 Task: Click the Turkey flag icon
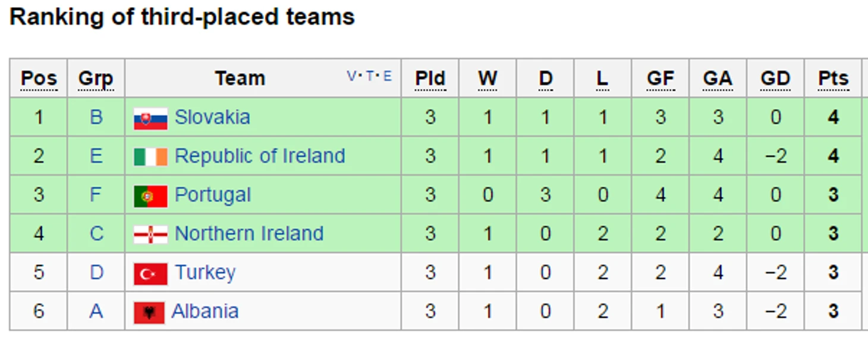150,274
